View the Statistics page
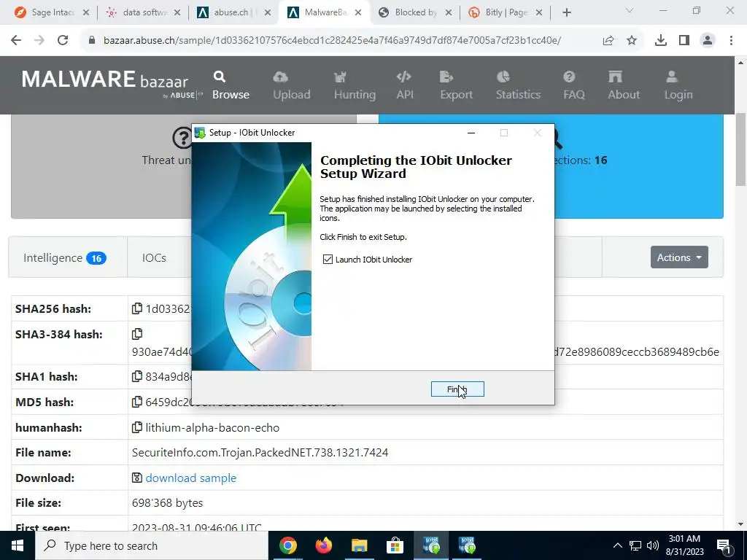The width and height of the screenshot is (747, 560). coord(518,86)
